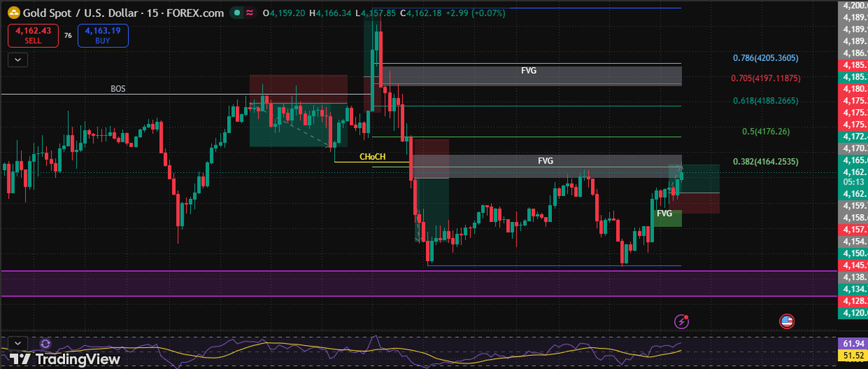Click the 0.5(4176.26) Fibonacci level label

click(x=765, y=132)
